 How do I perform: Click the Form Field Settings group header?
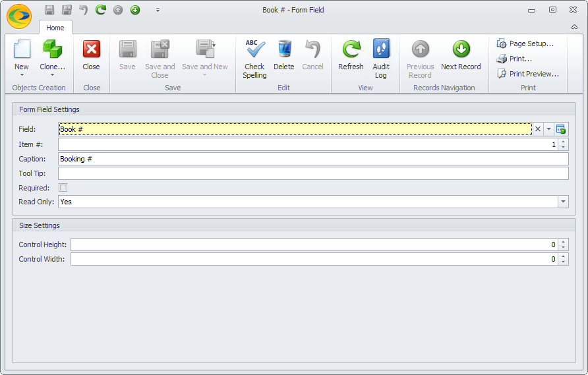click(293, 109)
